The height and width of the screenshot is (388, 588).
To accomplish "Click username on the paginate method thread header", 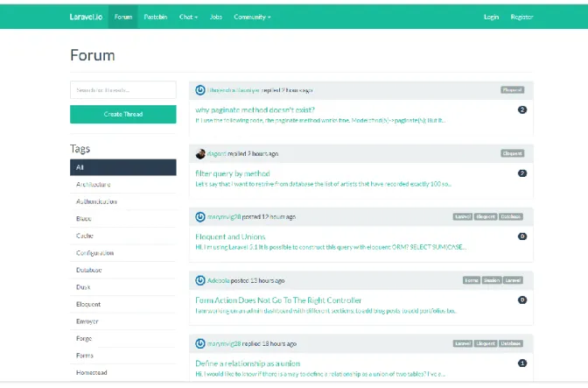I will coord(234,90).
